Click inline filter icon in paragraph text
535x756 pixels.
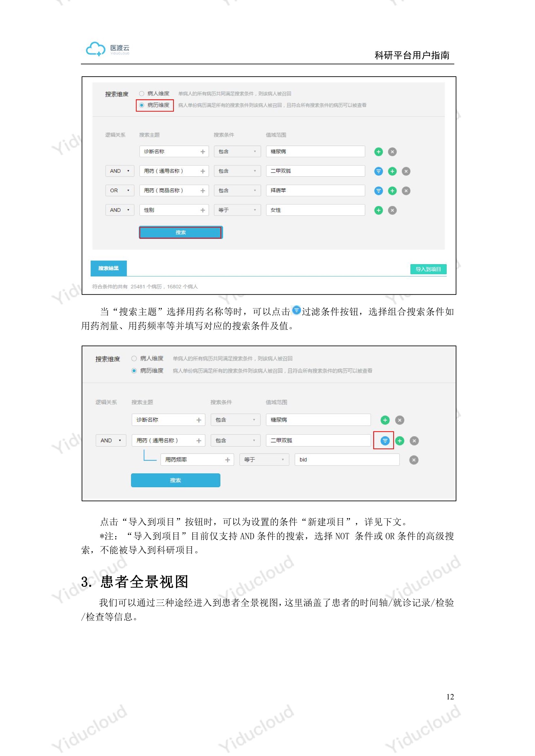point(296,310)
